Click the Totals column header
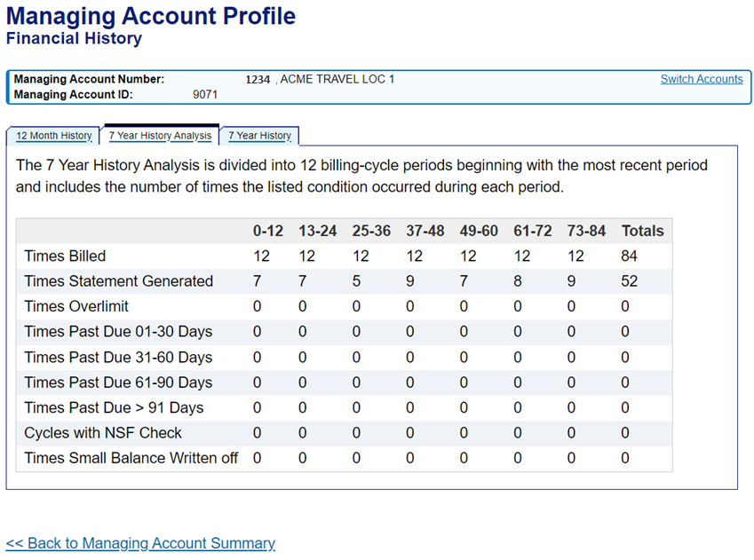The width and height of the screenshot is (754, 560). tap(642, 231)
